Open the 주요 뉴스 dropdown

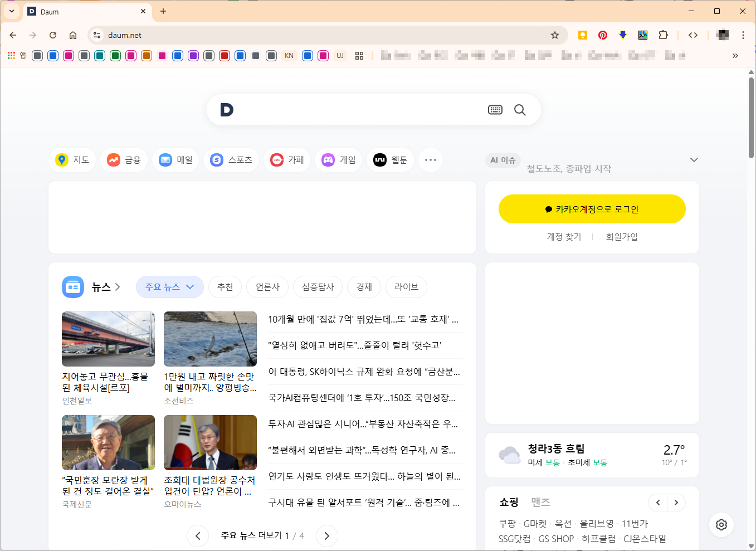pyautogui.click(x=170, y=287)
